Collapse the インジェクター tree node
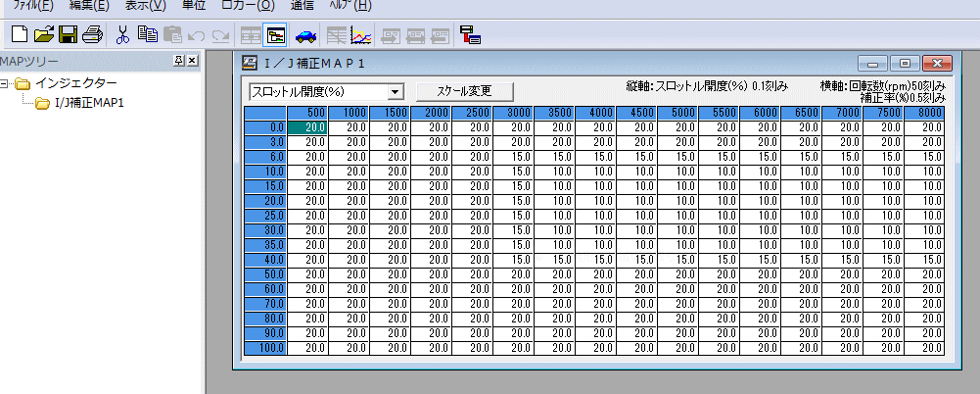 (6, 84)
